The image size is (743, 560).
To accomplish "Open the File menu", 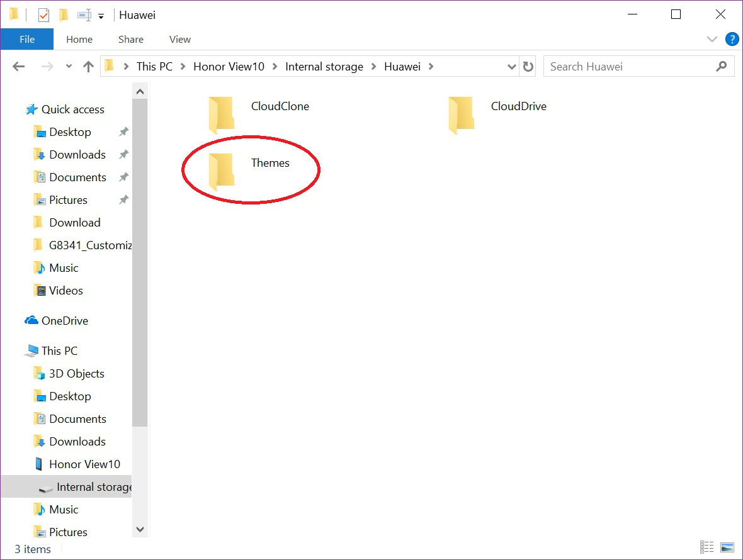I will pyautogui.click(x=27, y=39).
